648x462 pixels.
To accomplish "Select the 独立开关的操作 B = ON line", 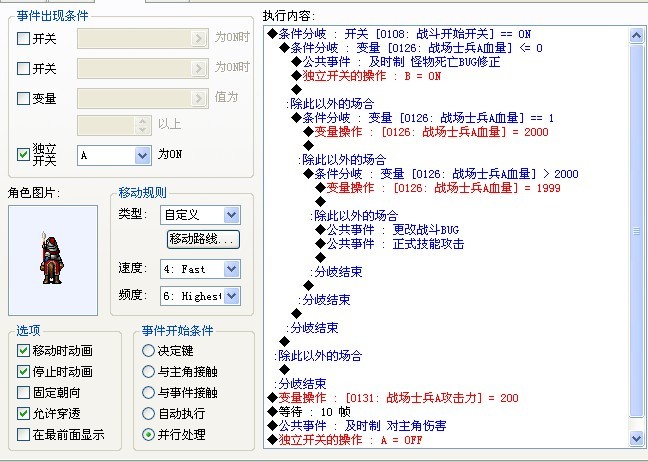I will pos(366,76).
